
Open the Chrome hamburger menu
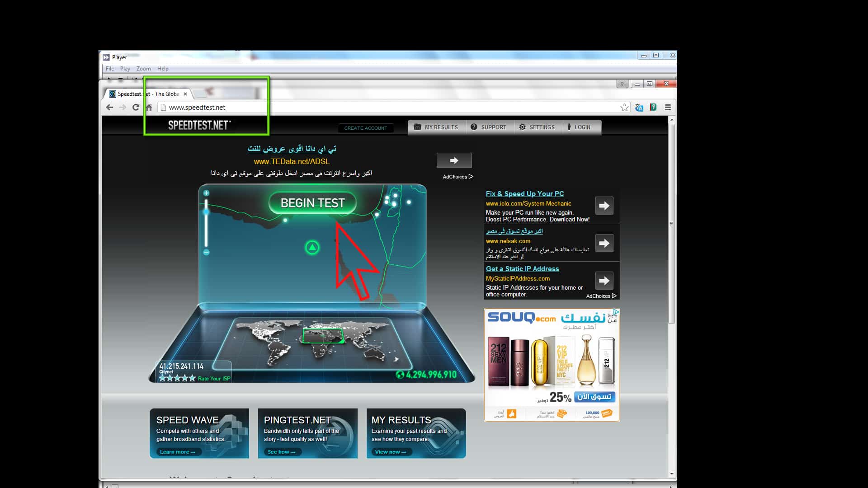click(x=668, y=108)
